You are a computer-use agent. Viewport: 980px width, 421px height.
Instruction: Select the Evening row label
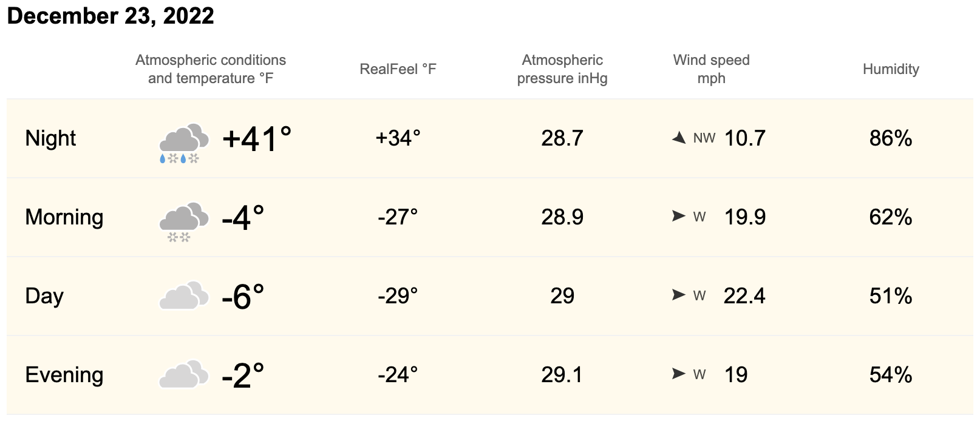click(x=64, y=375)
